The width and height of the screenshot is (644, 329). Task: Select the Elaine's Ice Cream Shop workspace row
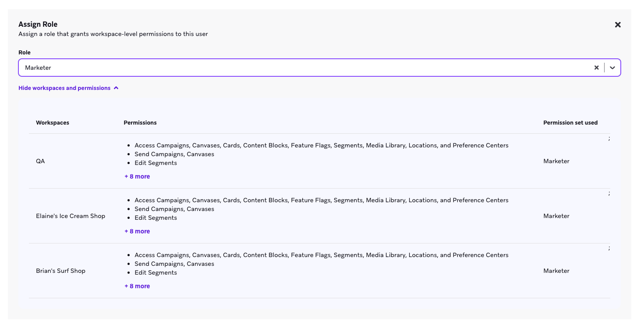(71, 216)
